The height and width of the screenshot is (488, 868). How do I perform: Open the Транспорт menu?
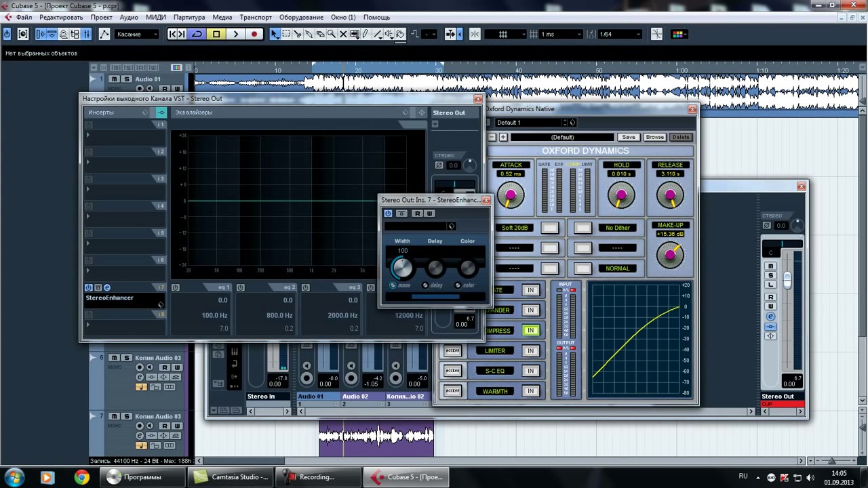tap(256, 17)
